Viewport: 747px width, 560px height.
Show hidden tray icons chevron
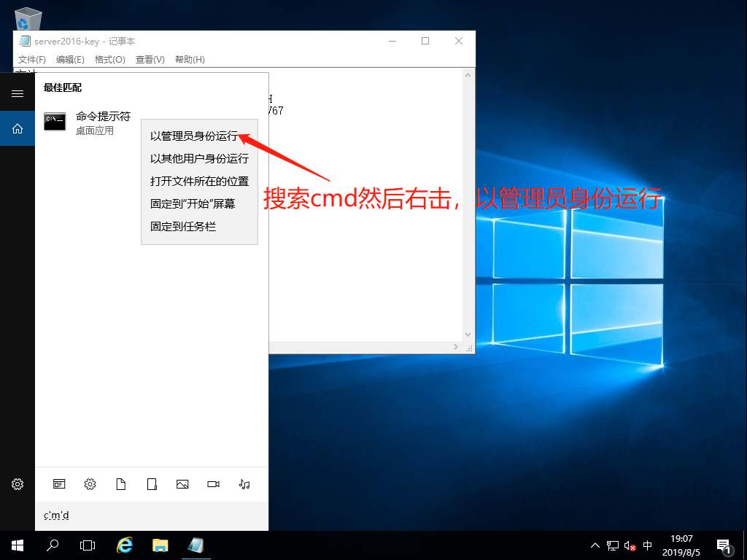click(595, 545)
